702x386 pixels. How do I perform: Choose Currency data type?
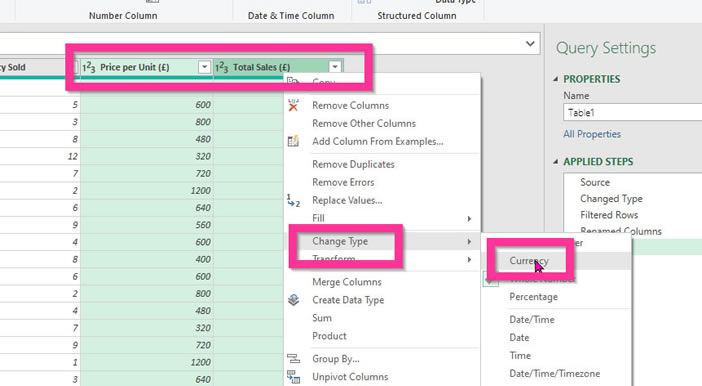click(529, 261)
